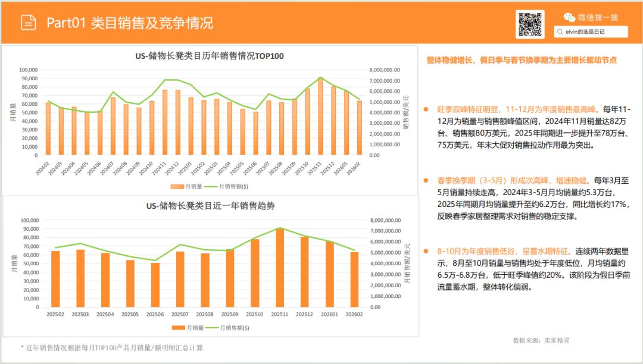This screenshot has width=643, height=364.
Task: Click the orange bullet beside 旺季双峰特征明显
Action: [x=424, y=109]
